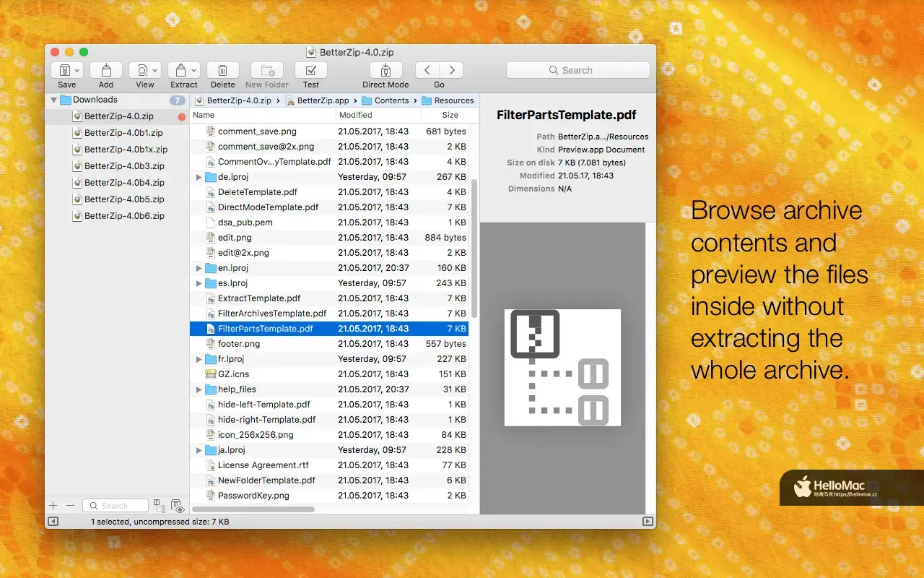Viewport: 924px width, 578px height.
Task: Click the New Folder toolbar icon
Action: [267, 70]
